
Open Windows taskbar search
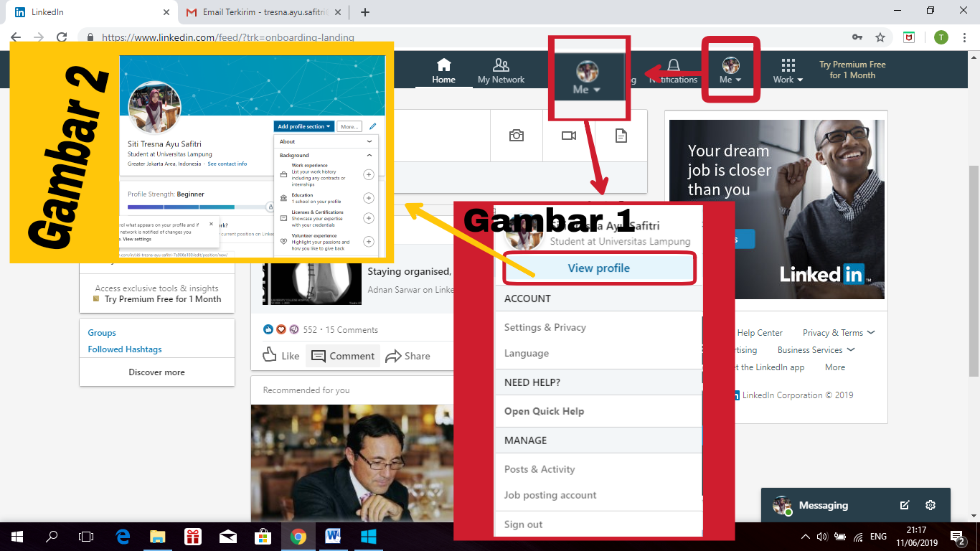pyautogui.click(x=52, y=536)
